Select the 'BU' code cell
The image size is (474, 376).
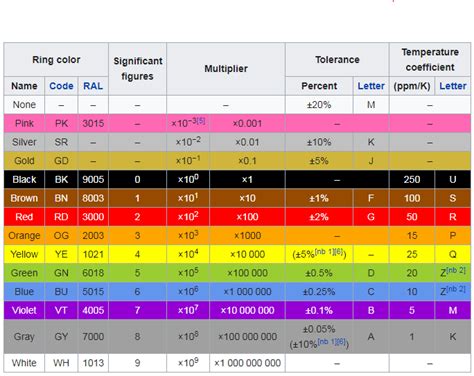click(x=61, y=291)
